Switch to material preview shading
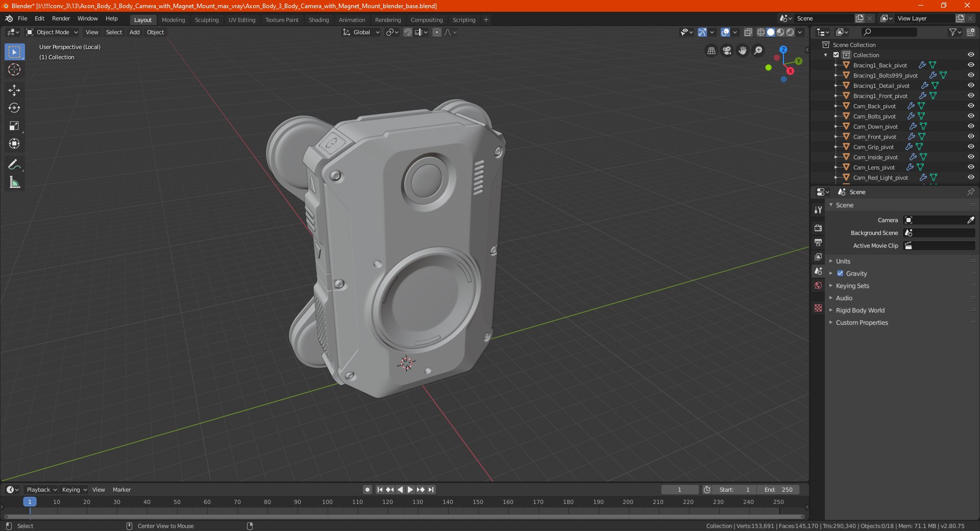Viewport: 980px width, 531px height. [780, 32]
